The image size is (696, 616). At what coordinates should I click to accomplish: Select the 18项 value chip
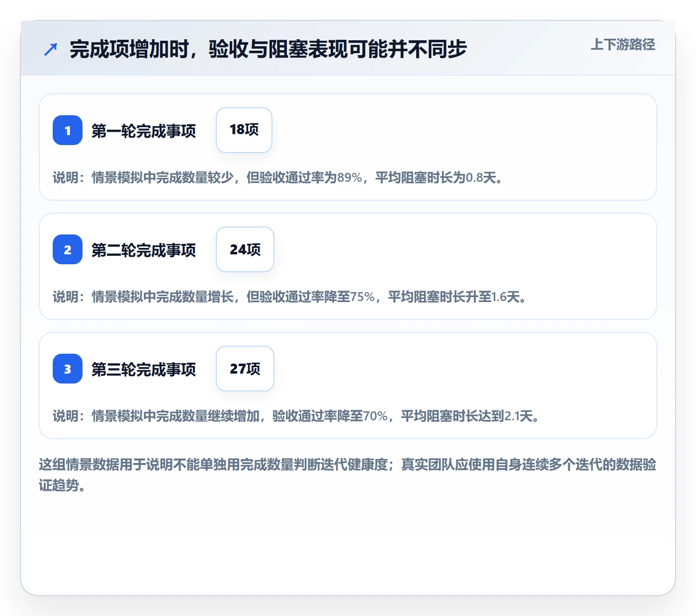tap(244, 130)
